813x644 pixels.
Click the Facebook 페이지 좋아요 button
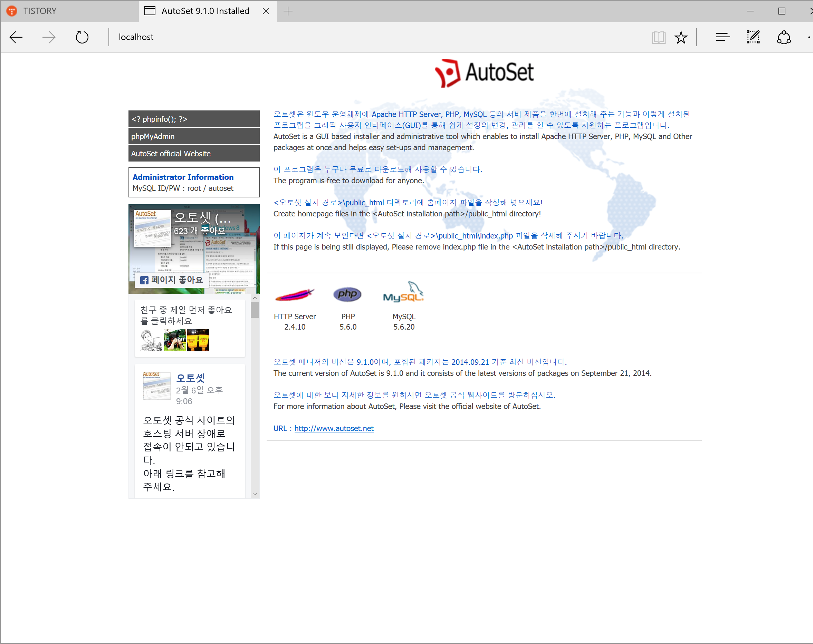pos(172,280)
